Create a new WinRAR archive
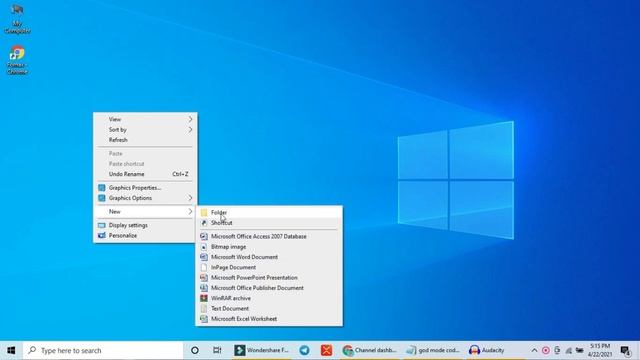Screen dimensions: 640x360 click(x=269, y=298)
